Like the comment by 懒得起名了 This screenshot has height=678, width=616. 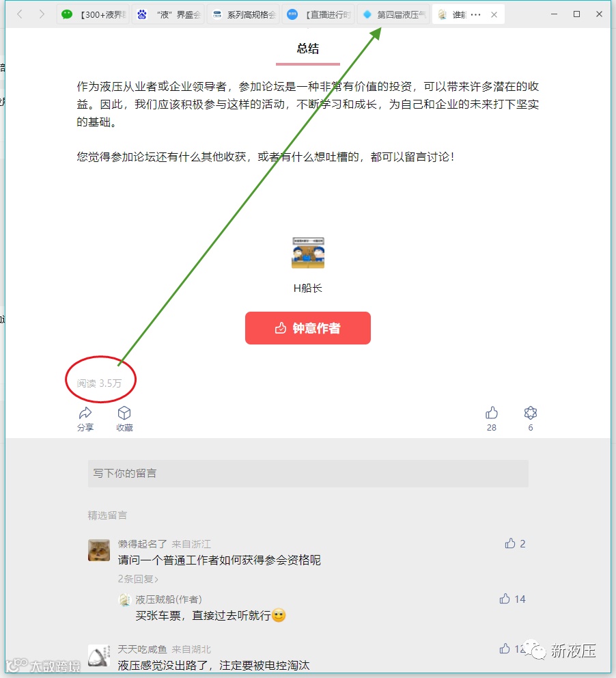(510, 543)
